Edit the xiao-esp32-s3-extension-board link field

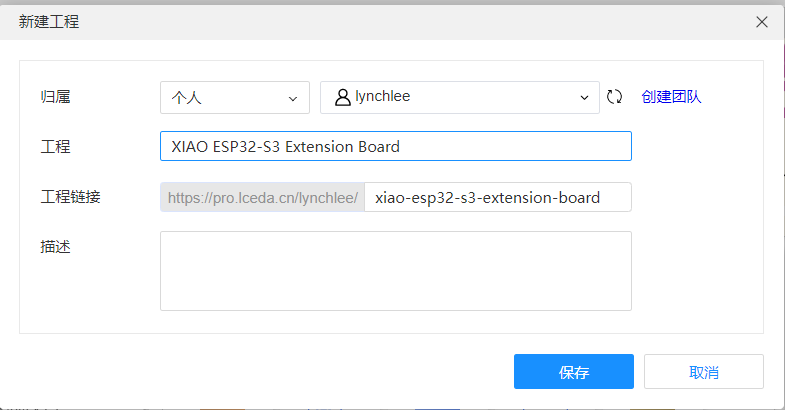498,197
